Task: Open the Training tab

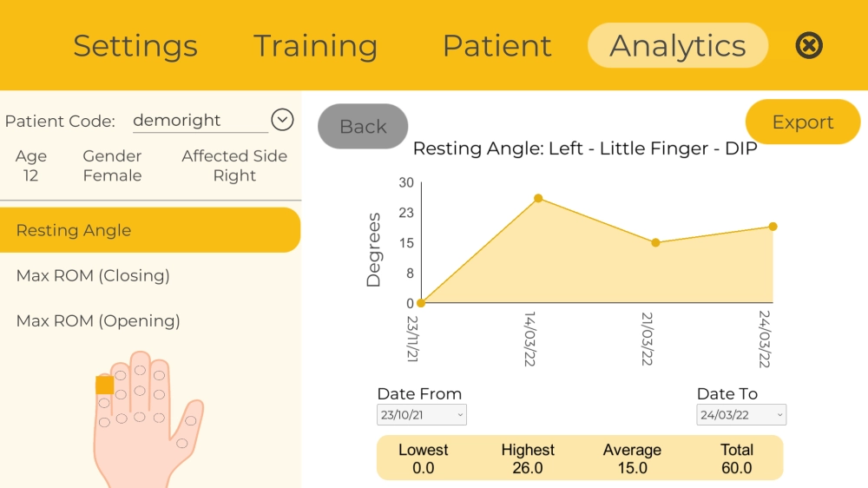Action: tap(315, 45)
